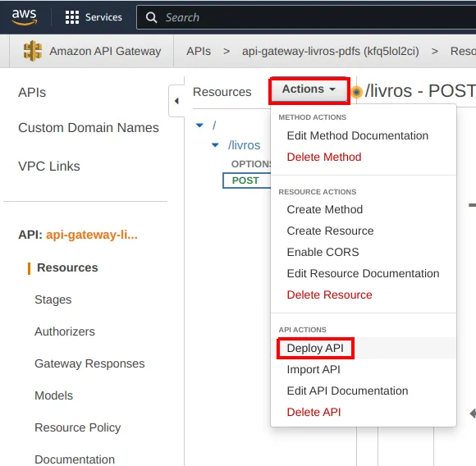Open Stages in the API sidebar
This screenshot has width=476, height=466.
coord(53,299)
